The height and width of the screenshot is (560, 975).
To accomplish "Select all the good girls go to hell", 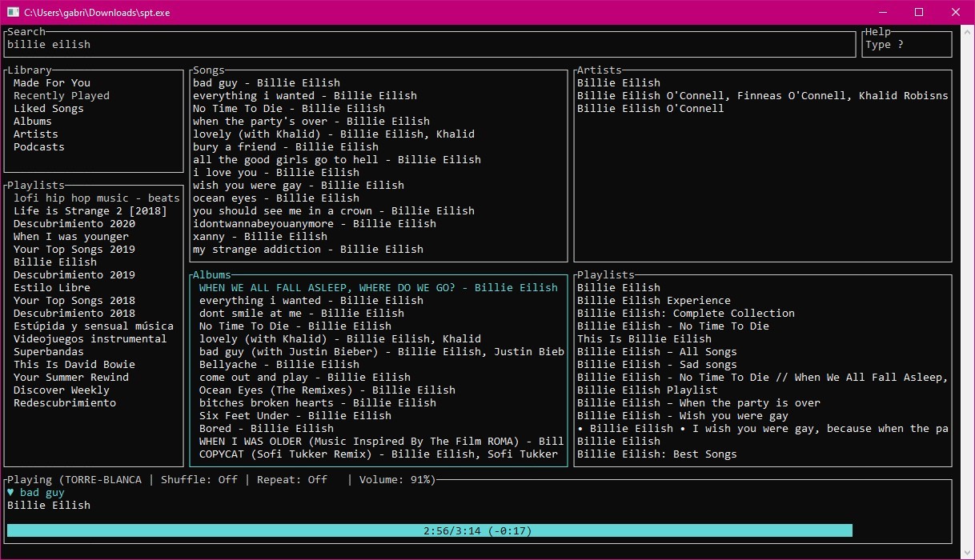I will 337,160.
